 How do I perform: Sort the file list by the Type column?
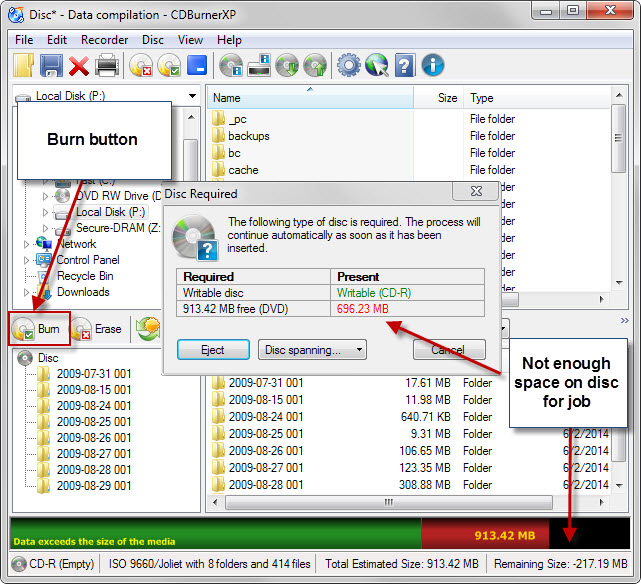[536, 98]
